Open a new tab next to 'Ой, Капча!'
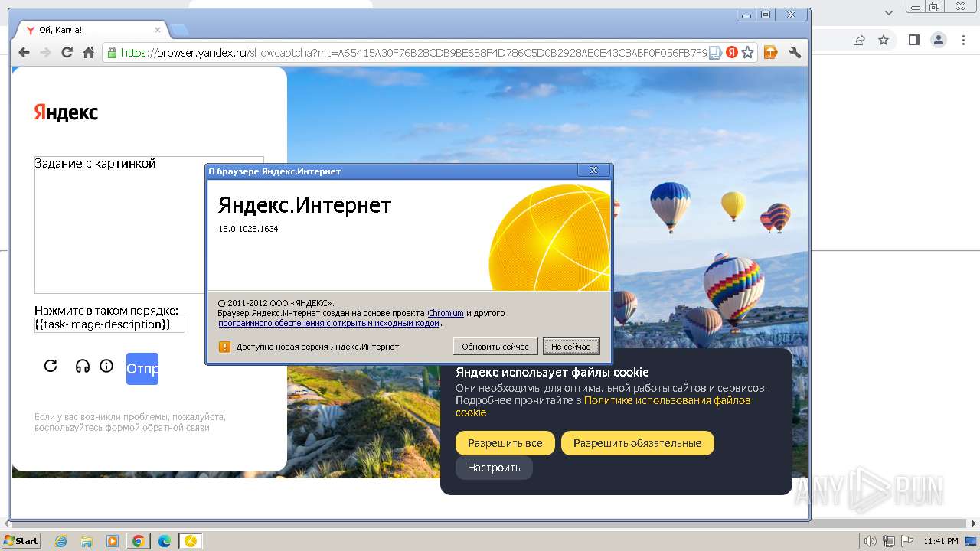The width and height of the screenshot is (980, 551). point(179,30)
